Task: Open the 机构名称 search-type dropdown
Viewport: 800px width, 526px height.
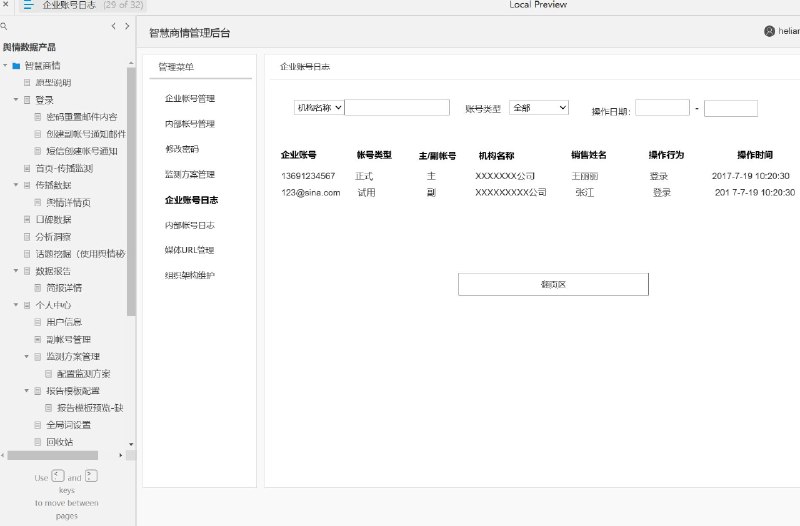Action: coord(319,108)
